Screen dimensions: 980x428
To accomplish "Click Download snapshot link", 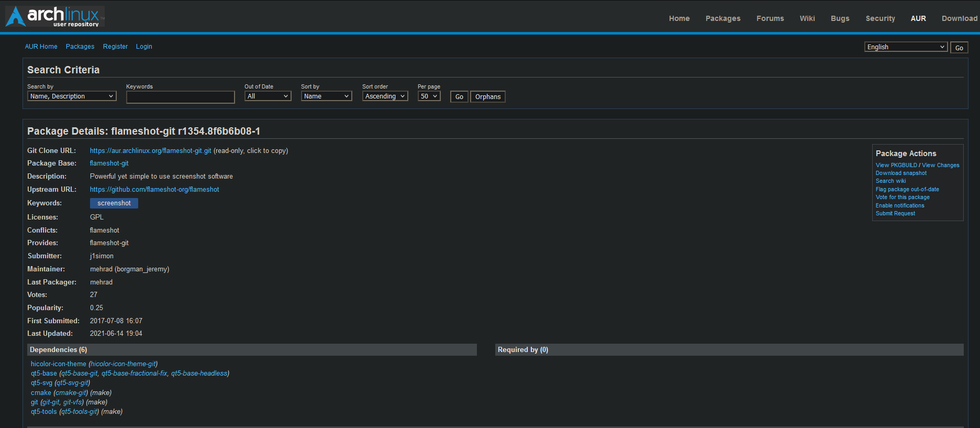I will coord(901,173).
